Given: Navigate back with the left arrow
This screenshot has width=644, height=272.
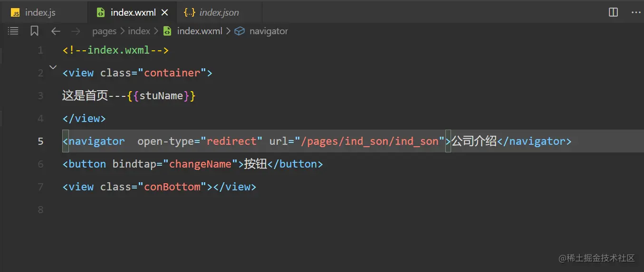Looking at the screenshot, I should coord(56,31).
